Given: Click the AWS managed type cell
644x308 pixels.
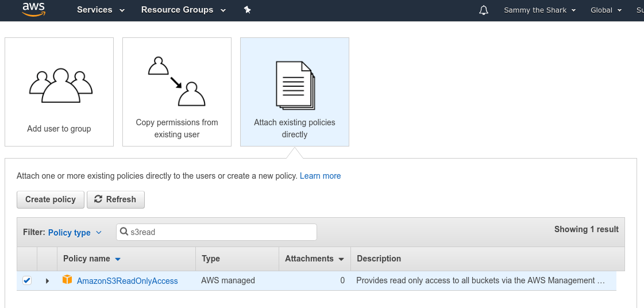Looking at the screenshot, I should click(x=228, y=280).
